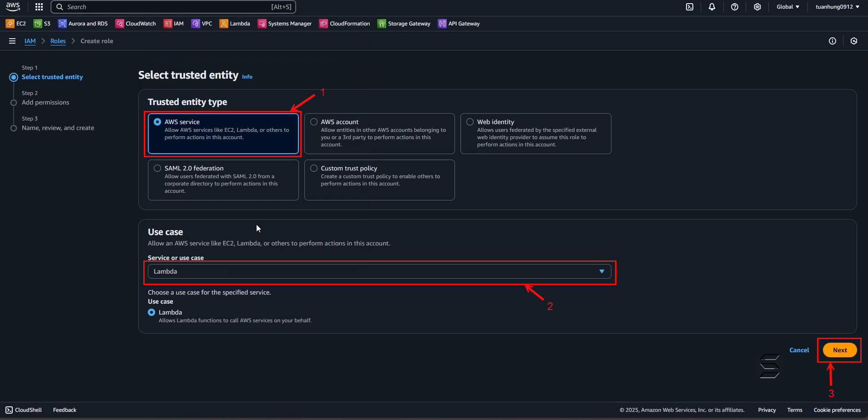Select the Lambda use case radio

(x=151, y=312)
